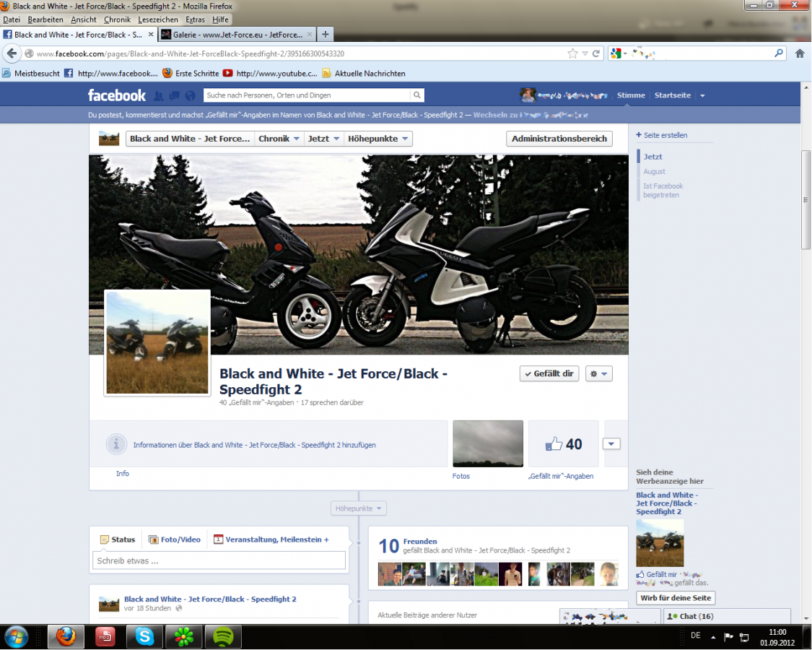Open the URL history dropdown arrow
The image size is (812, 650).
tap(585, 53)
